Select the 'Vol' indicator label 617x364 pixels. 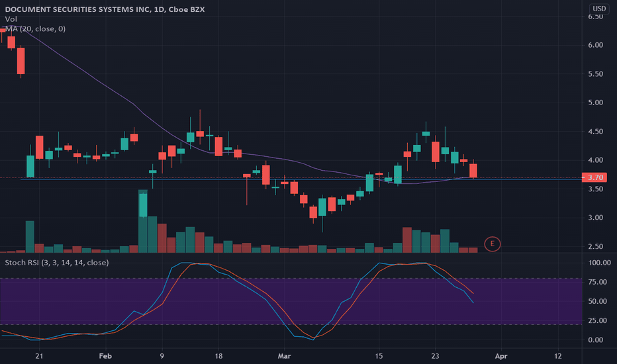coord(11,19)
